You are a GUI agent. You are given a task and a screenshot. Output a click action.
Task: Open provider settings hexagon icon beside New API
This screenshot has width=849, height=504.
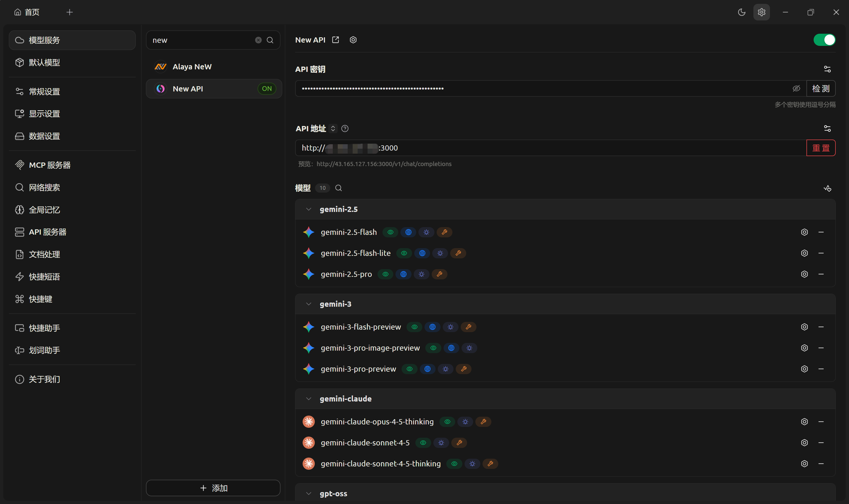353,40
